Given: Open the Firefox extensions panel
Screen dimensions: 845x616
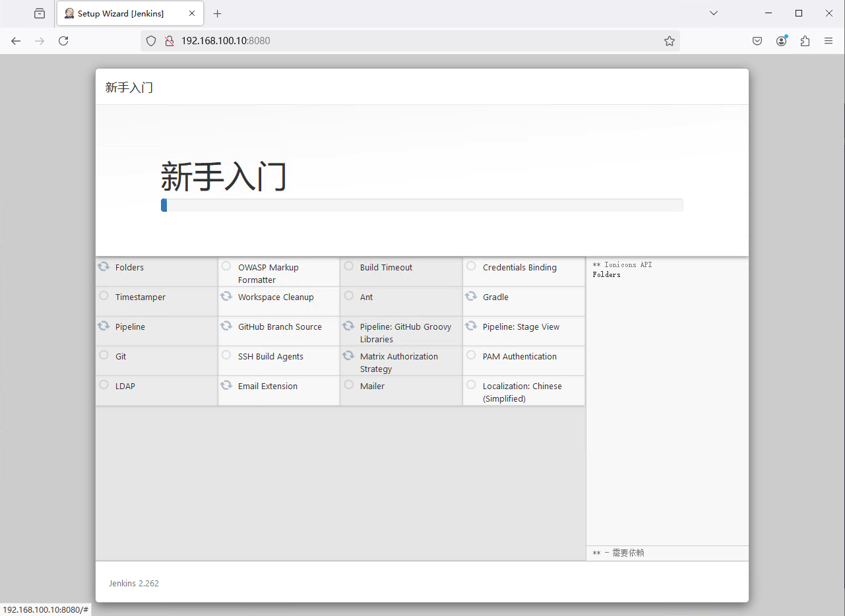Looking at the screenshot, I should point(805,41).
